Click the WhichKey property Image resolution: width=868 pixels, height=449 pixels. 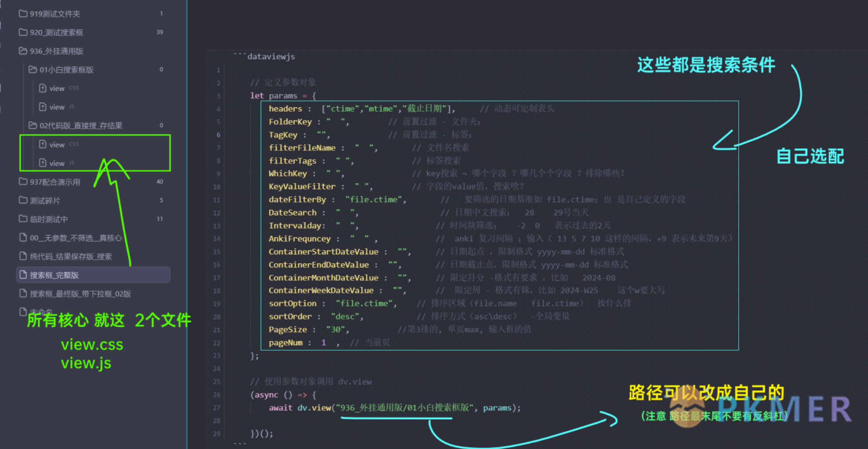point(287,173)
